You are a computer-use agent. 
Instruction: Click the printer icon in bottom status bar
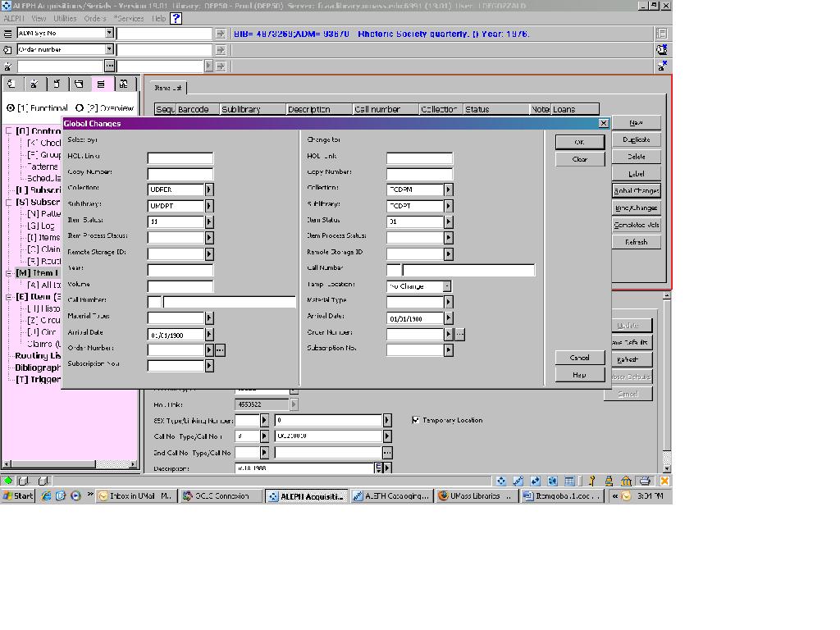click(x=645, y=481)
